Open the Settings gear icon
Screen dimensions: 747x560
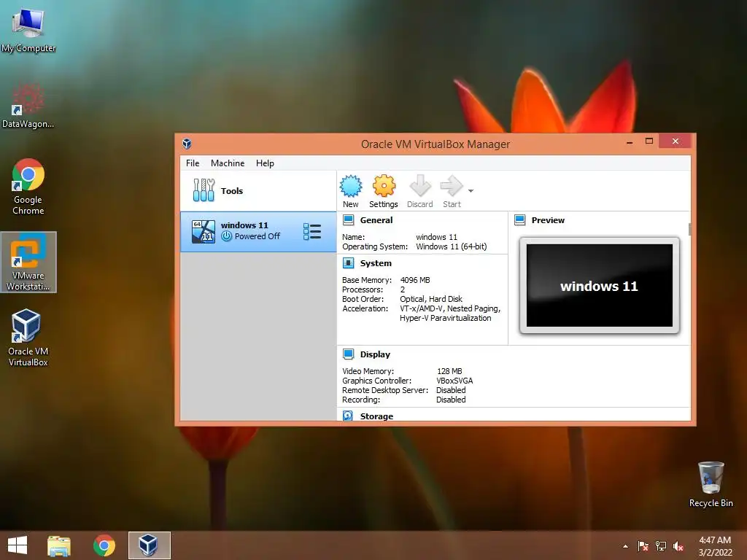384,186
